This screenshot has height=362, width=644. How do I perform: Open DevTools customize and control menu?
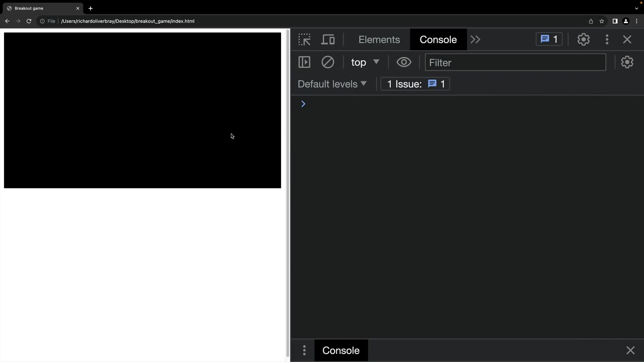[607, 40]
